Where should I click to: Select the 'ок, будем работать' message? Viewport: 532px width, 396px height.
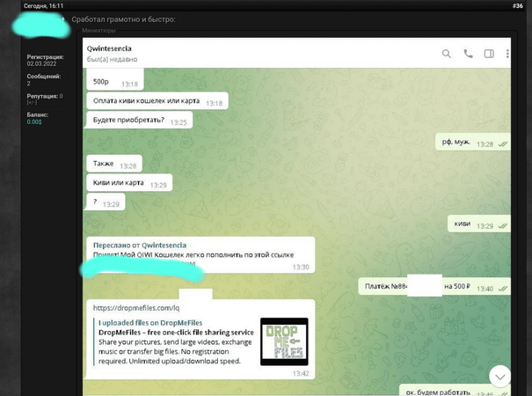click(x=455, y=391)
